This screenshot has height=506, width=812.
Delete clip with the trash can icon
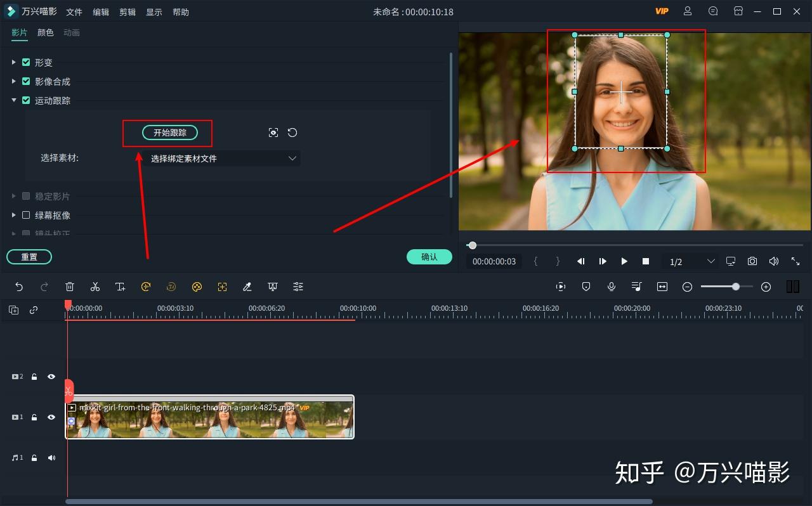[70, 287]
